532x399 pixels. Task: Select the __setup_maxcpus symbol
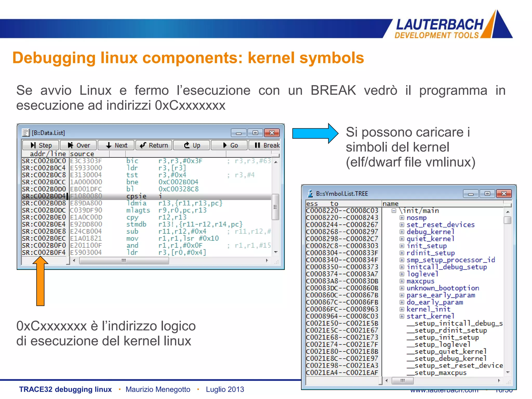(436, 373)
